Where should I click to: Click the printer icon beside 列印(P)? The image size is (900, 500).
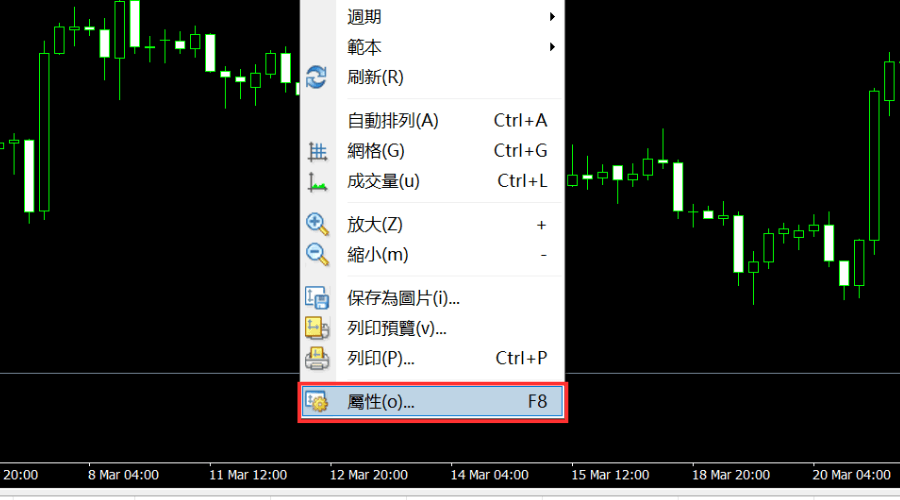tap(317, 358)
